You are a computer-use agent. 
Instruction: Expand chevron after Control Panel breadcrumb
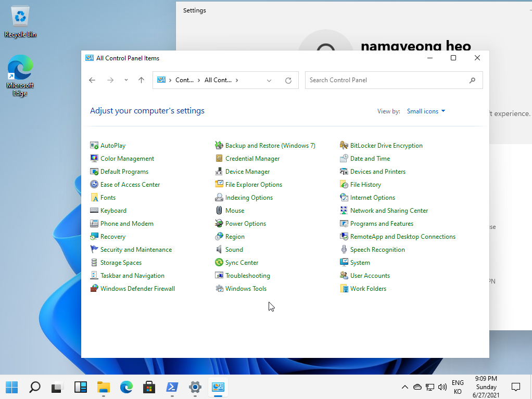tap(199, 80)
